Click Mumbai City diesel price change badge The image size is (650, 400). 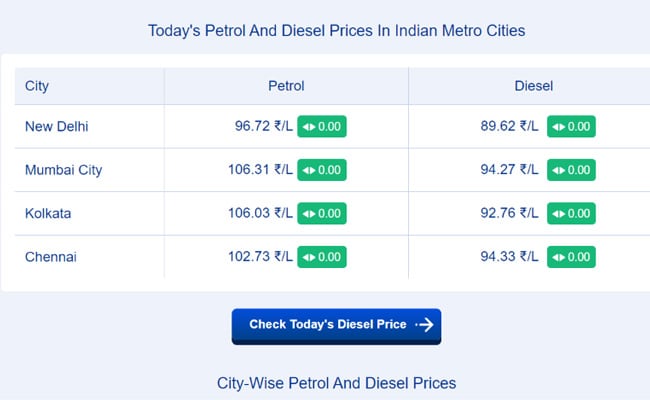572,170
